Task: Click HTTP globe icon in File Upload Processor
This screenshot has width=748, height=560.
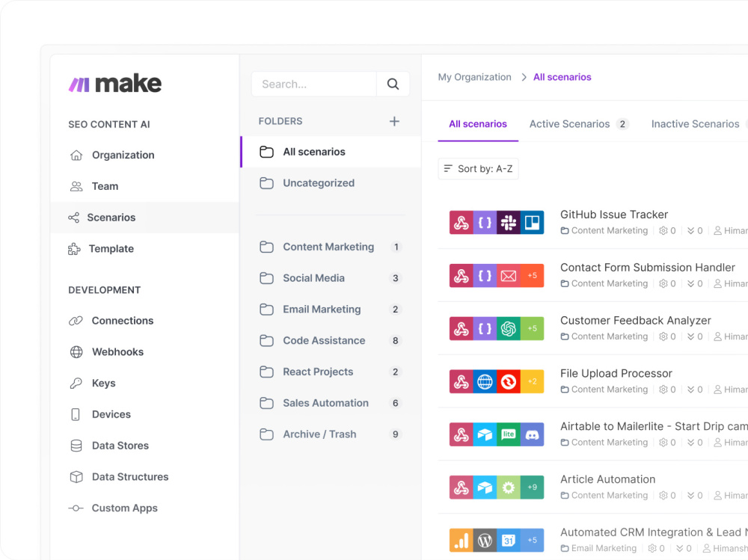Action: 485,381
